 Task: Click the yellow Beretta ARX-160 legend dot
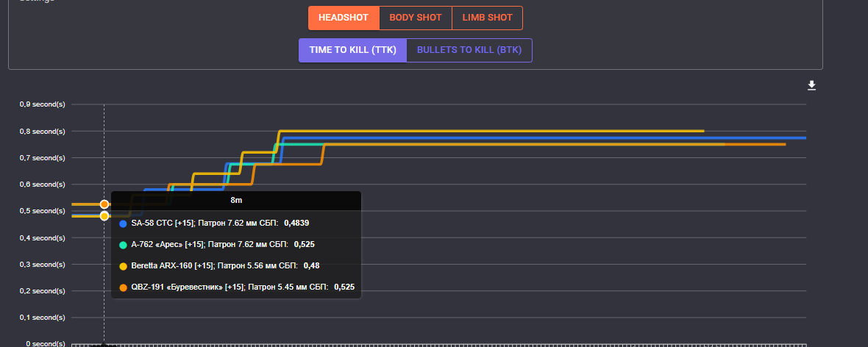pos(124,265)
